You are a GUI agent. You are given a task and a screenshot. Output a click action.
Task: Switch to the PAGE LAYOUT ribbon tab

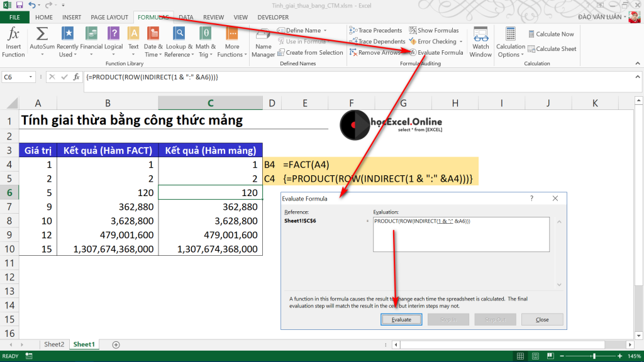pos(109,18)
